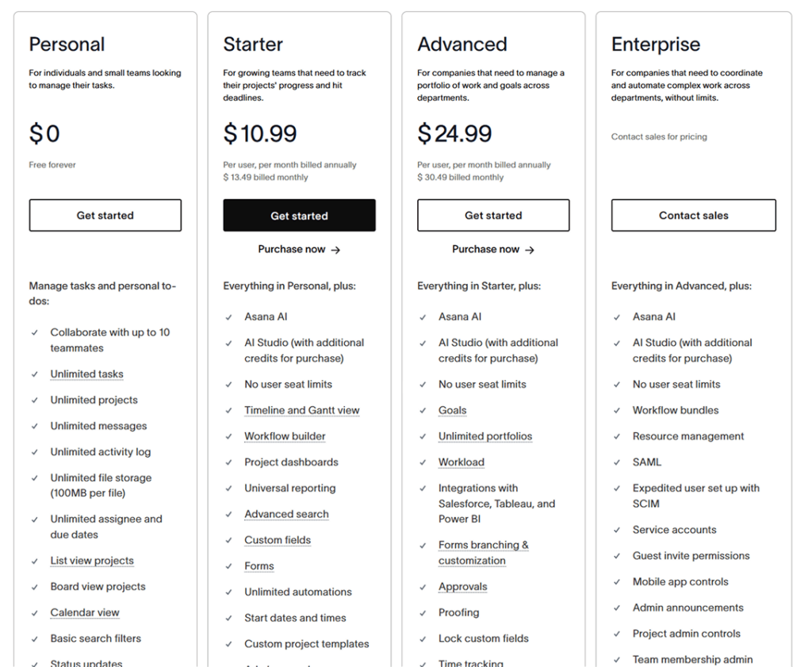Open the Approvals link in Advanced

coord(462,587)
